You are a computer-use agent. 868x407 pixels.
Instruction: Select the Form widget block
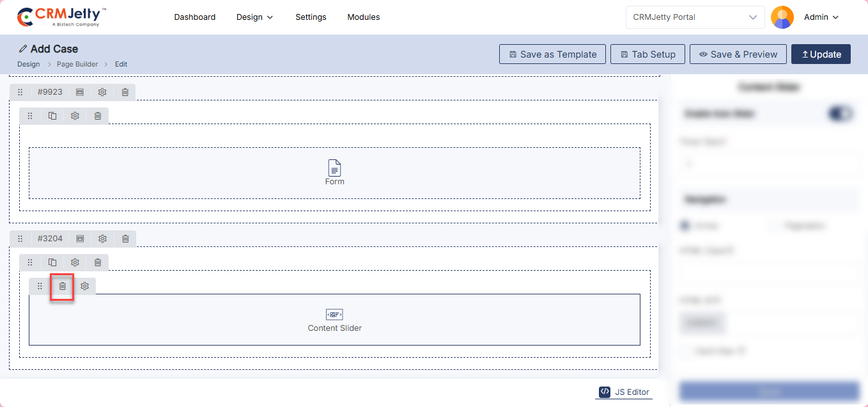[334, 173]
